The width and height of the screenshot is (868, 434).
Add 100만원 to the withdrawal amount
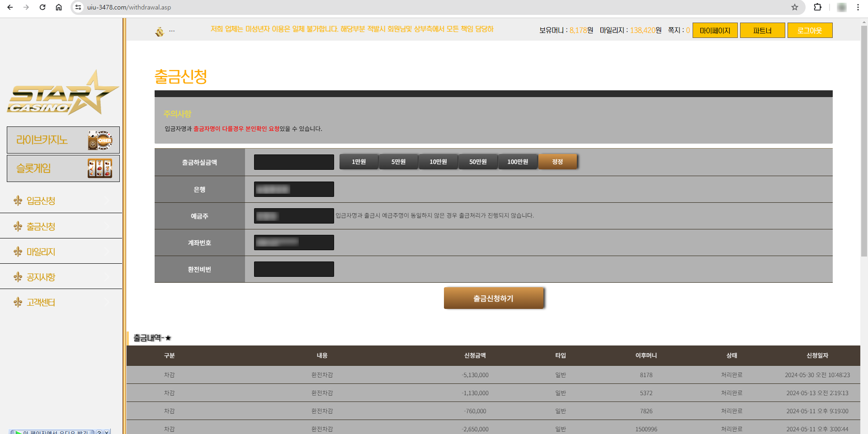pyautogui.click(x=518, y=162)
